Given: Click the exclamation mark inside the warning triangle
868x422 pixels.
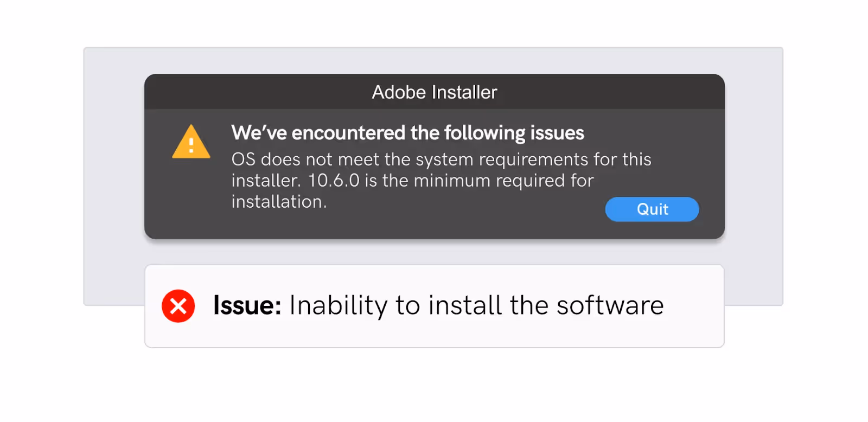Looking at the screenshot, I should click(191, 145).
